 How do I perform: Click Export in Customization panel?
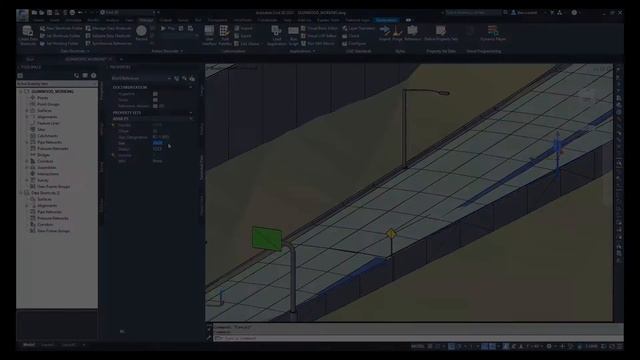coord(243,36)
